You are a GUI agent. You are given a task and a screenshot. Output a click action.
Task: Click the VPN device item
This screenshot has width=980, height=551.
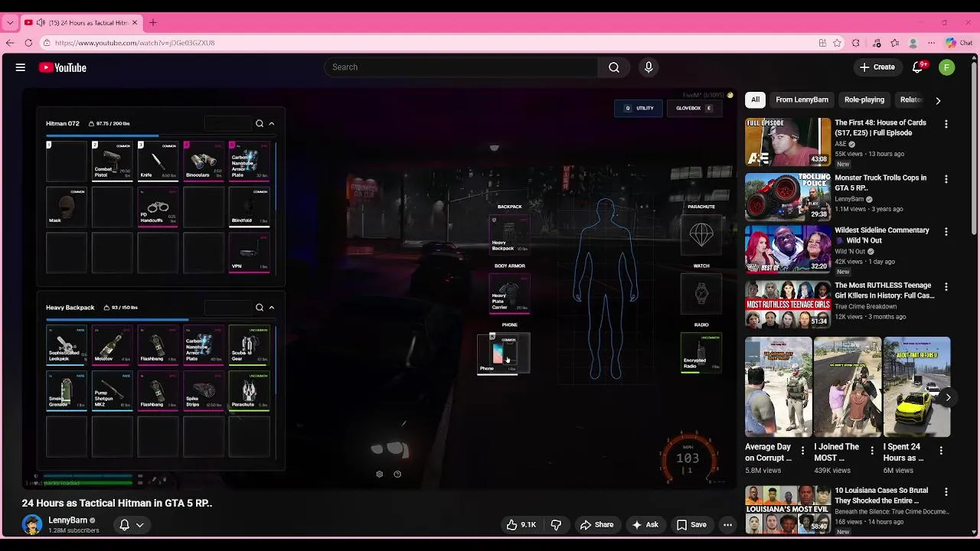(250, 253)
